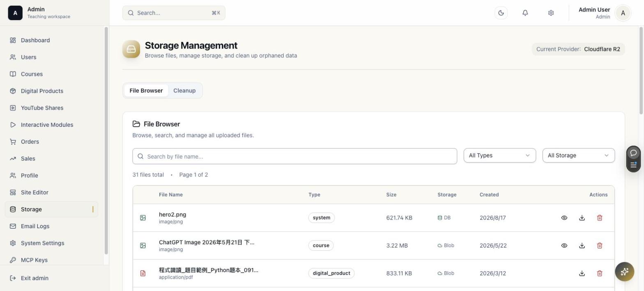
Task: Select the File Browser tab
Action: [146, 91]
